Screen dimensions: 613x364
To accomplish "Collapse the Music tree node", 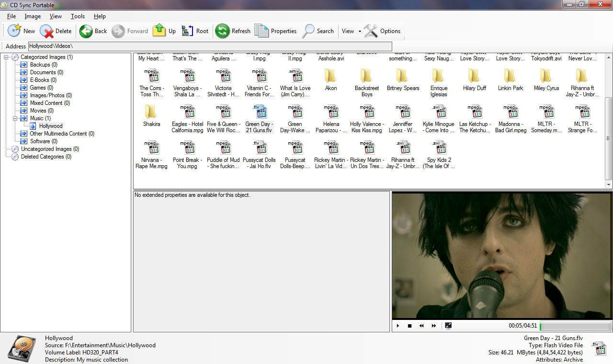I will (16, 118).
